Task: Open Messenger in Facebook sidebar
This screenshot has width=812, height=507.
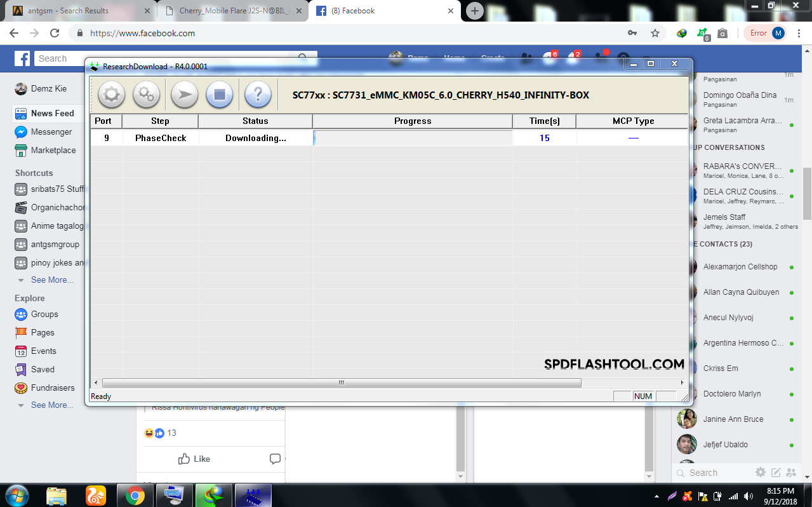Action: 44,132
